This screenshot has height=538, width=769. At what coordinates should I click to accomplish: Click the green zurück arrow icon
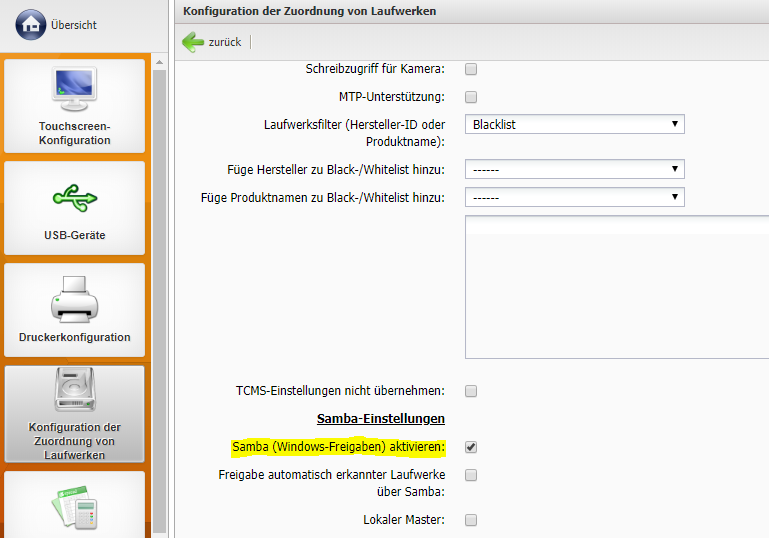tap(192, 42)
